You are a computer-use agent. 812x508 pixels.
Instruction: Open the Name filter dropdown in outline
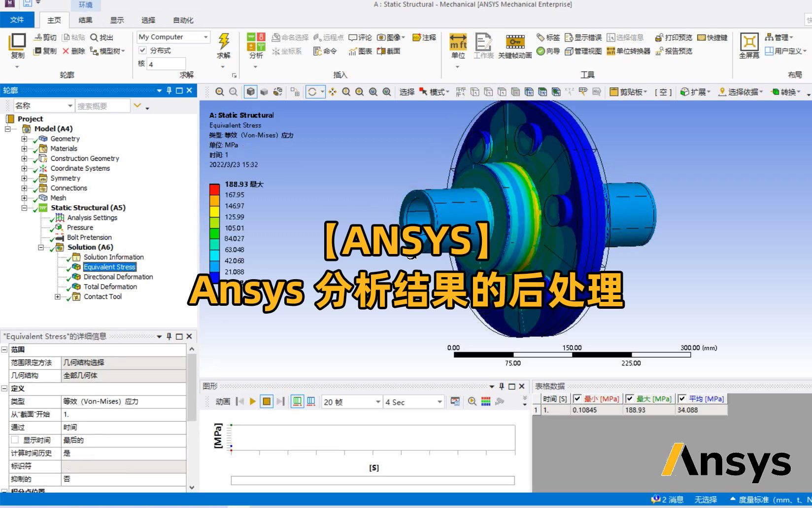click(x=70, y=106)
